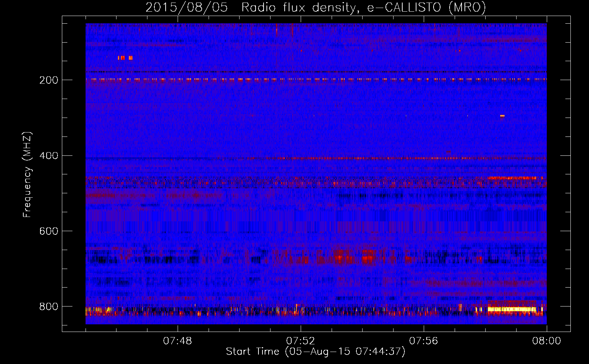This screenshot has height=364, width=589.
Task: Click the 'Start Time (05-Aug-15 07:44:37)' label
Action: click(x=316, y=352)
